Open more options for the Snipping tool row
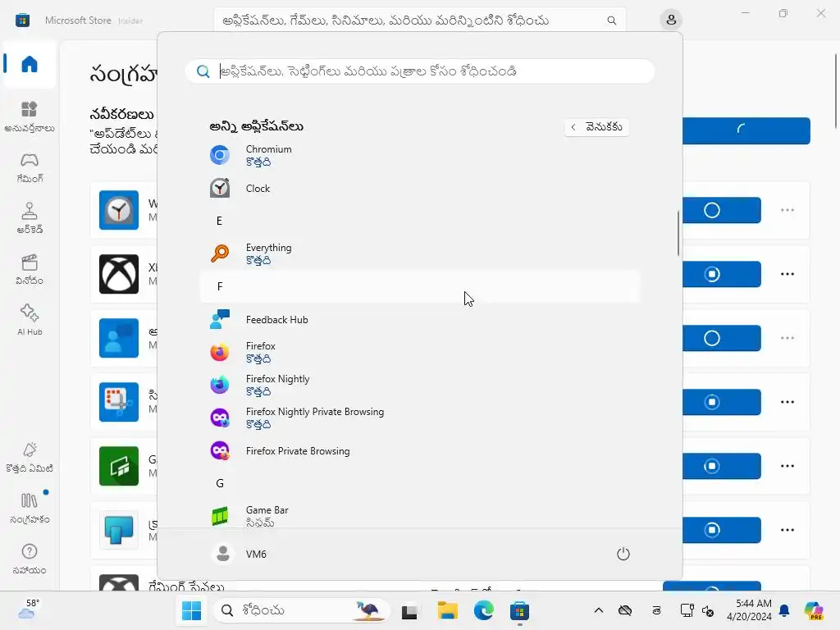The image size is (840, 630). click(787, 402)
